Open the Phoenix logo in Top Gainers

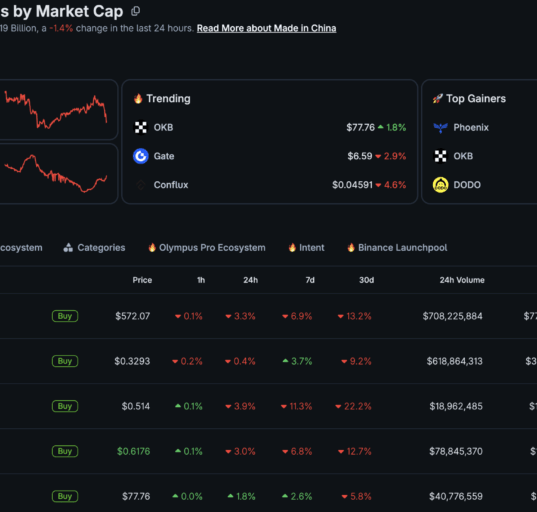(x=440, y=127)
